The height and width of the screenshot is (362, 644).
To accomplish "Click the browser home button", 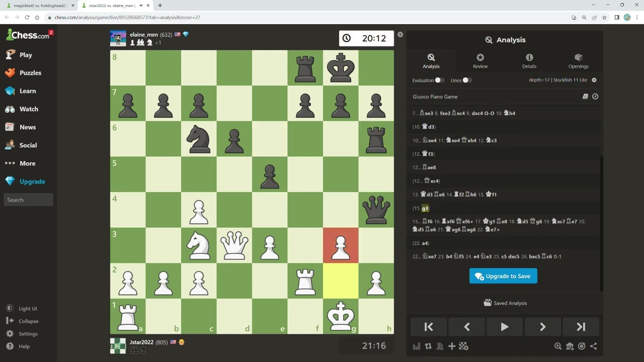I will [x=37, y=17].
